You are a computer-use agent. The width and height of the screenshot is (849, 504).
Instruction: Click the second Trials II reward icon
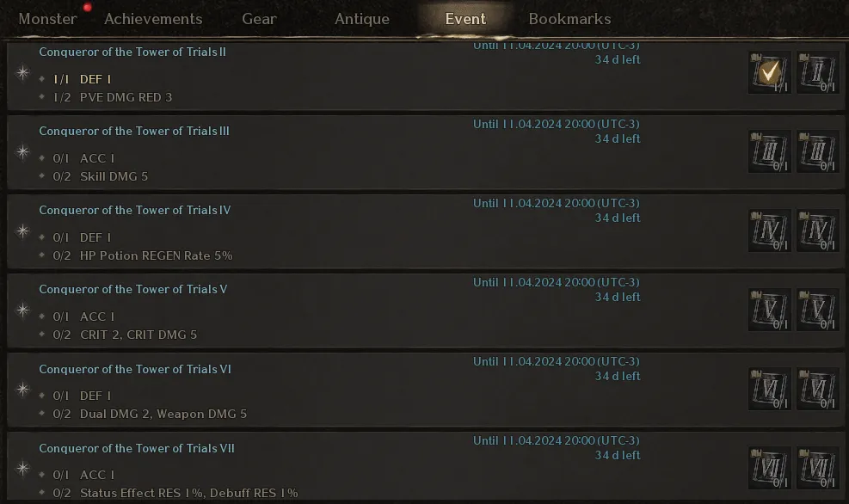pos(817,72)
